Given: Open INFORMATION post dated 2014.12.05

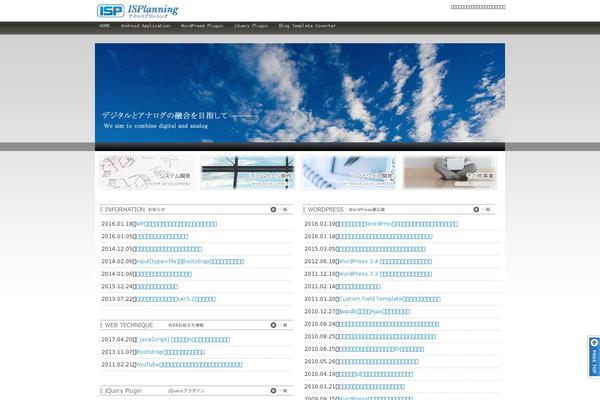Looking at the screenshot, I should point(169,249).
